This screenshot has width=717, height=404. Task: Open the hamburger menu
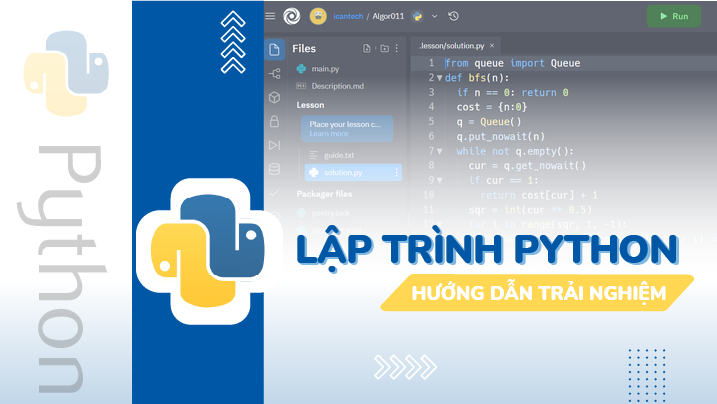coord(270,16)
